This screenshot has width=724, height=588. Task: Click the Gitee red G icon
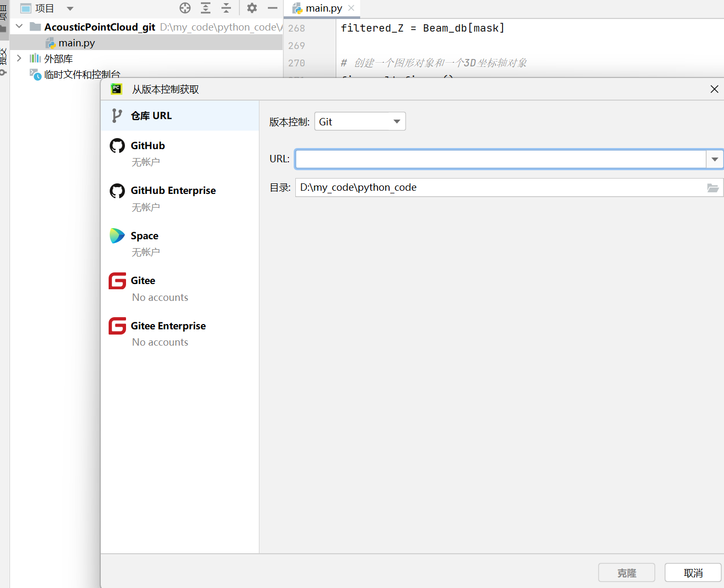117,281
